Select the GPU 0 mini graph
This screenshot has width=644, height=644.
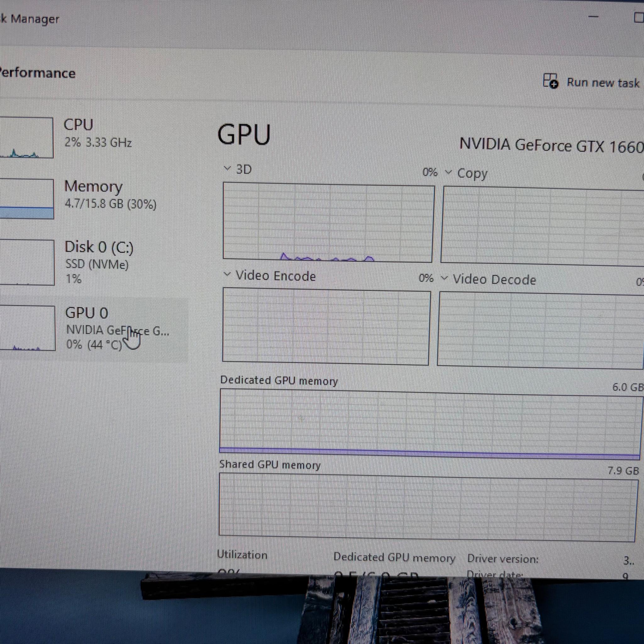pyautogui.click(x=27, y=328)
